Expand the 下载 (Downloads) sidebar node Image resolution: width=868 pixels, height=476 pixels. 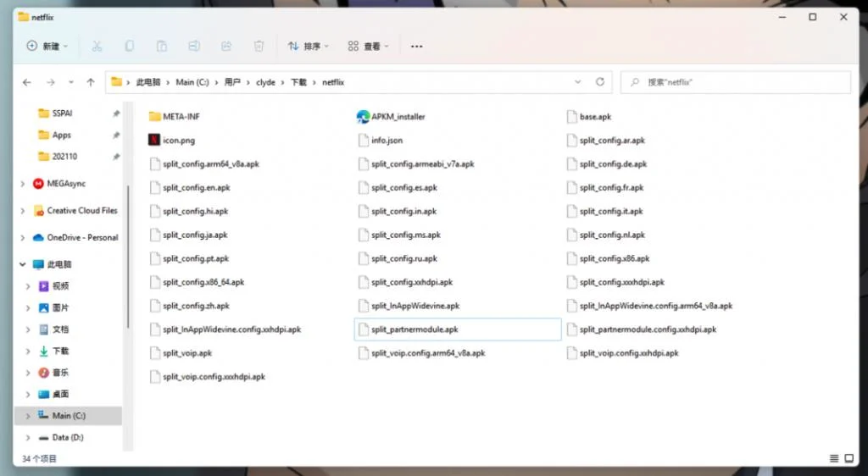(28, 351)
